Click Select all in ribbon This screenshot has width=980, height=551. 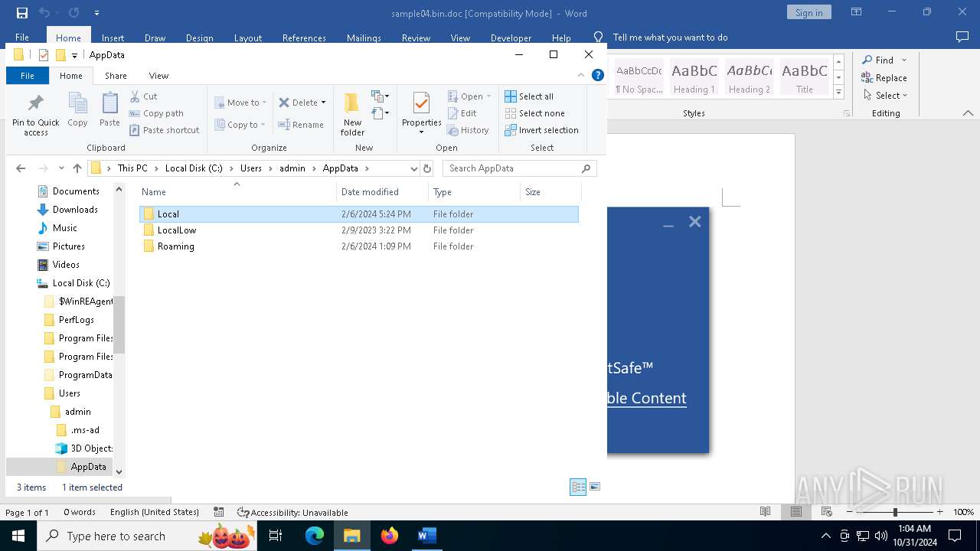pos(529,96)
